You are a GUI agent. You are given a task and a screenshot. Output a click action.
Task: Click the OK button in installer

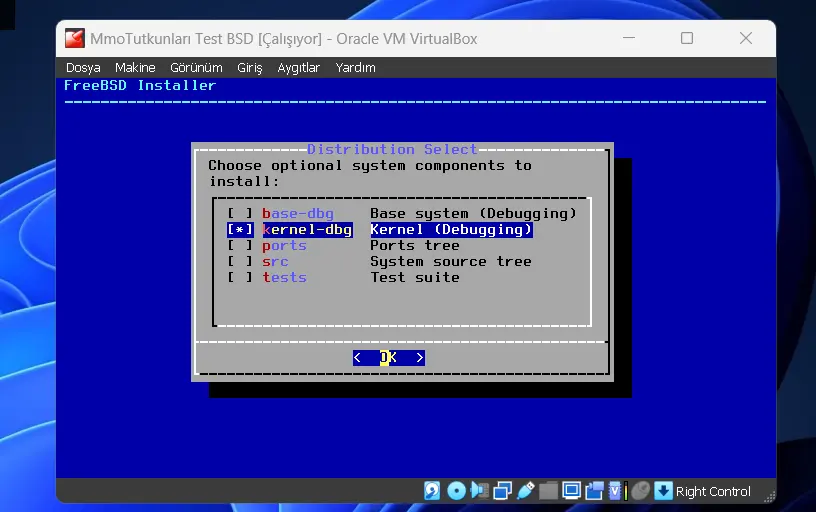(x=389, y=357)
